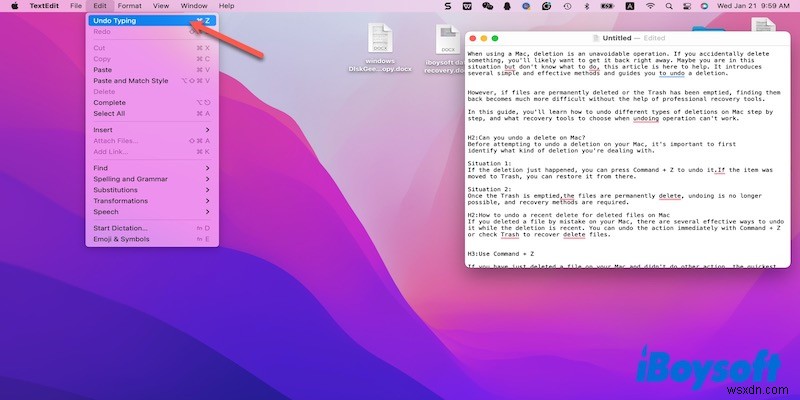Choose Start Dictation… menu entry

152,228
